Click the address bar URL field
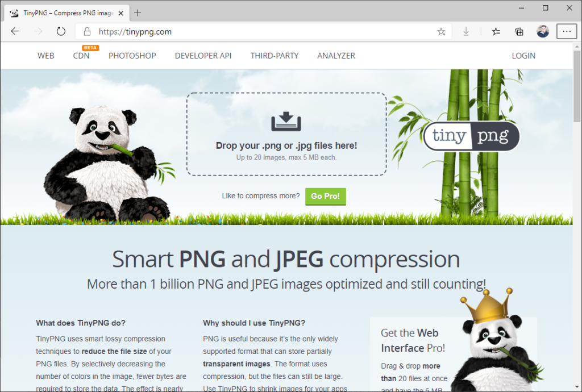 (x=260, y=31)
